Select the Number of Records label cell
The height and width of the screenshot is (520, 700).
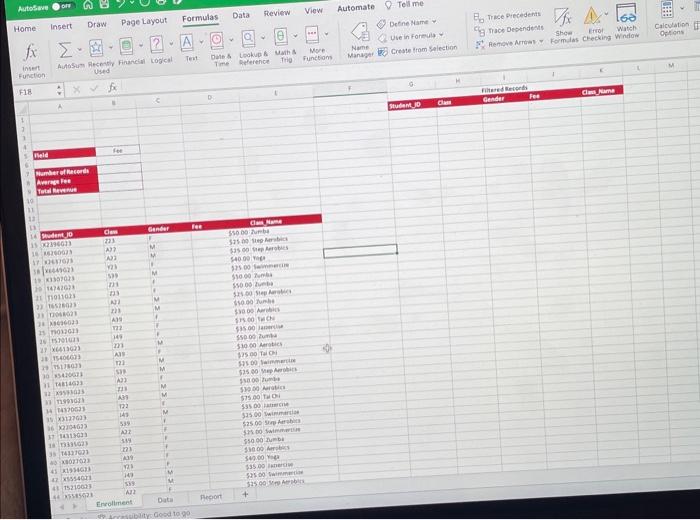(66, 172)
